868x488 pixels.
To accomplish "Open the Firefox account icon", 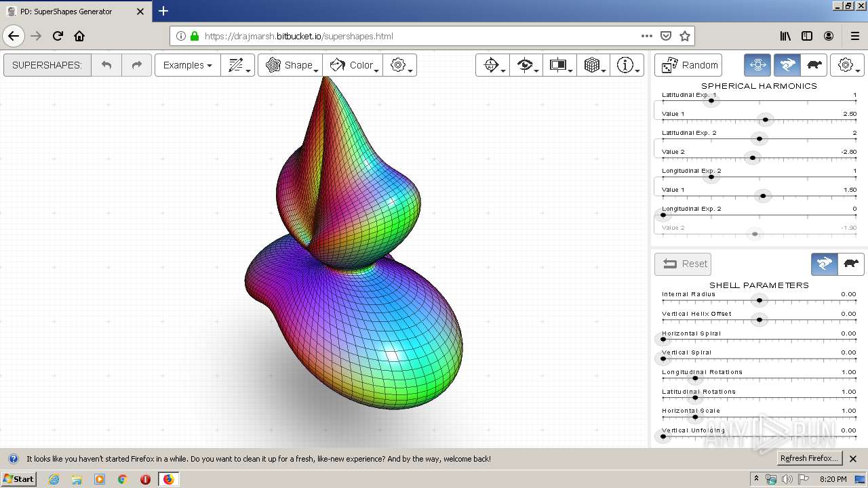I will (x=829, y=36).
